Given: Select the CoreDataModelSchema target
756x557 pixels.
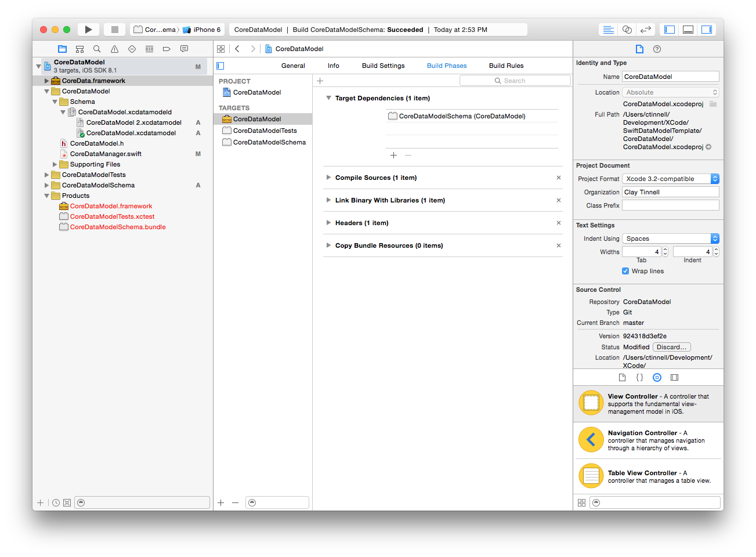Looking at the screenshot, I should [263, 143].
